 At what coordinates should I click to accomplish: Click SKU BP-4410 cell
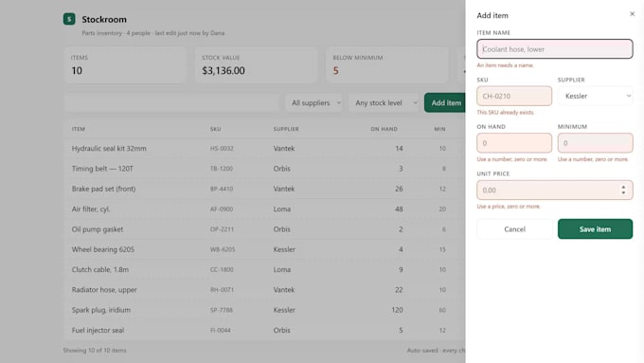tap(222, 189)
